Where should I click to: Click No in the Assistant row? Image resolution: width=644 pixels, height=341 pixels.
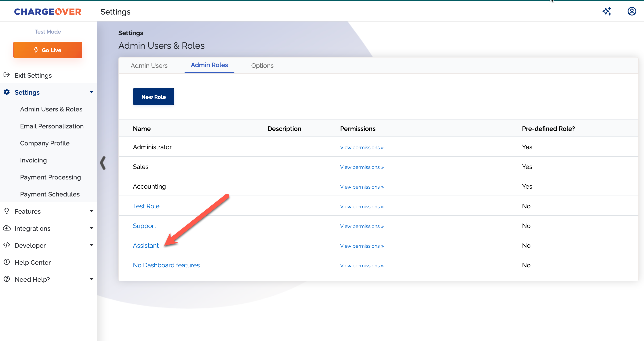click(526, 246)
